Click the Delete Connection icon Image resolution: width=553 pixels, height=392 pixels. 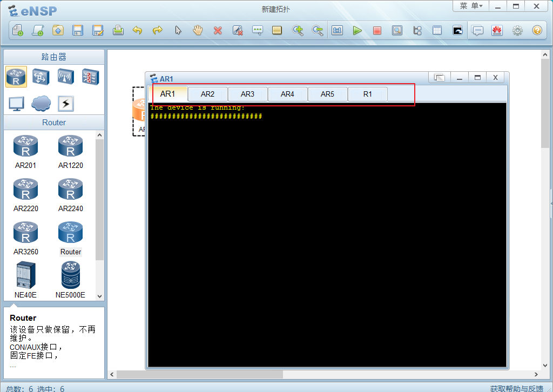[x=238, y=30]
